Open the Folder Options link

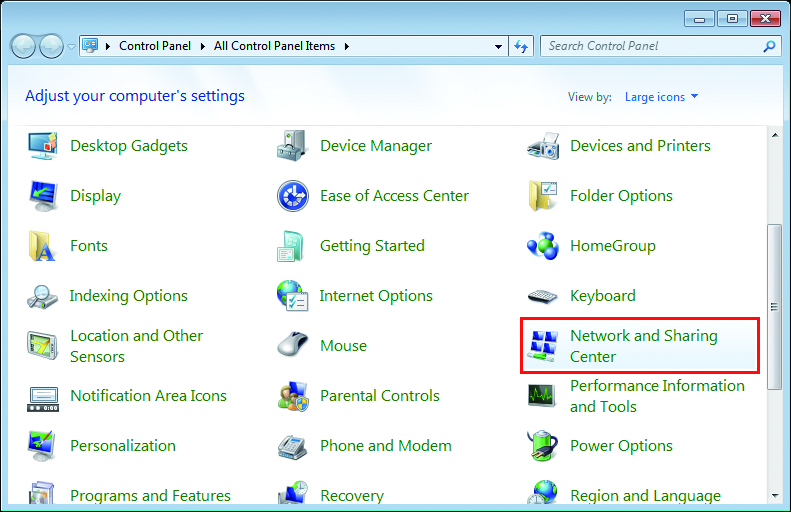pos(621,196)
